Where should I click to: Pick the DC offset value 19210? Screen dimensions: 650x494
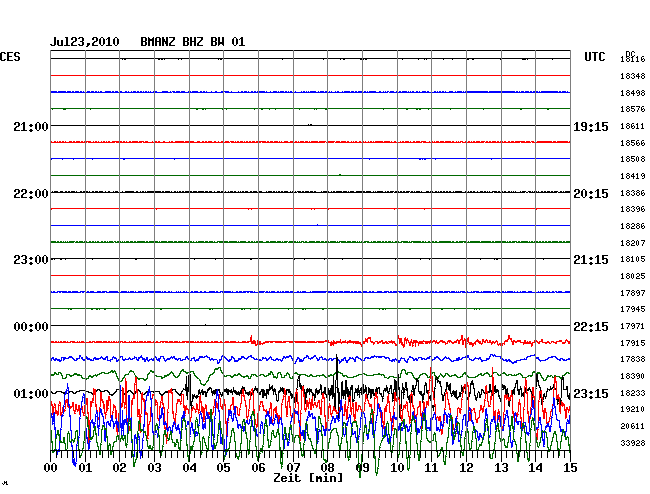pyautogui.click(x=633, y=409)
